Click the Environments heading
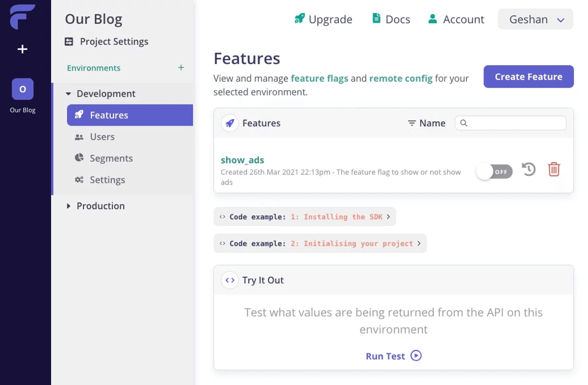This screenshot has width=588, height=385. (94, 68)
